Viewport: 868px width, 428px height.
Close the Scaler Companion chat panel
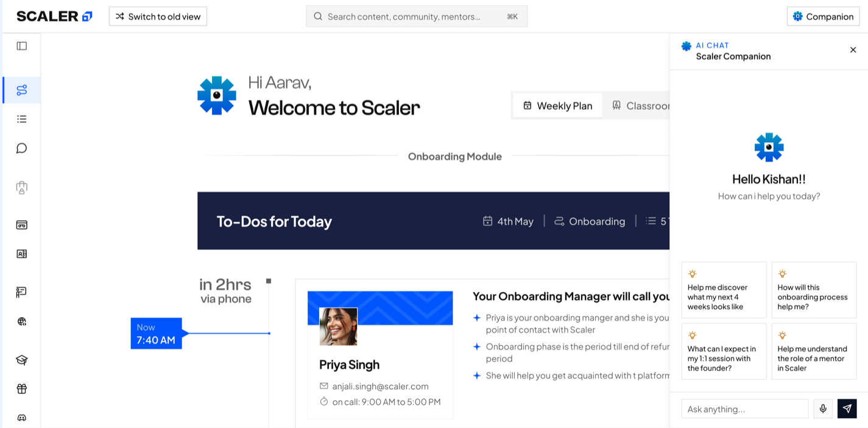[853, 50]
